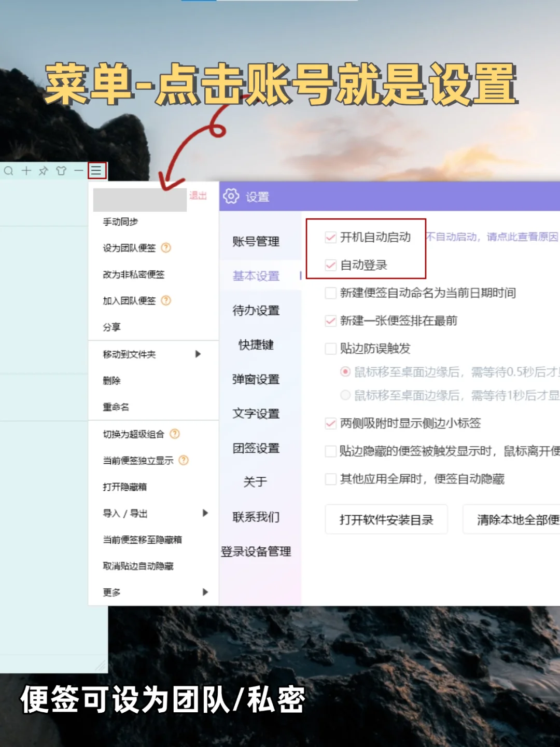560x747 pixels.
Task: Pin the note using the pushpin icon
Action: click(x=44, y=170)
